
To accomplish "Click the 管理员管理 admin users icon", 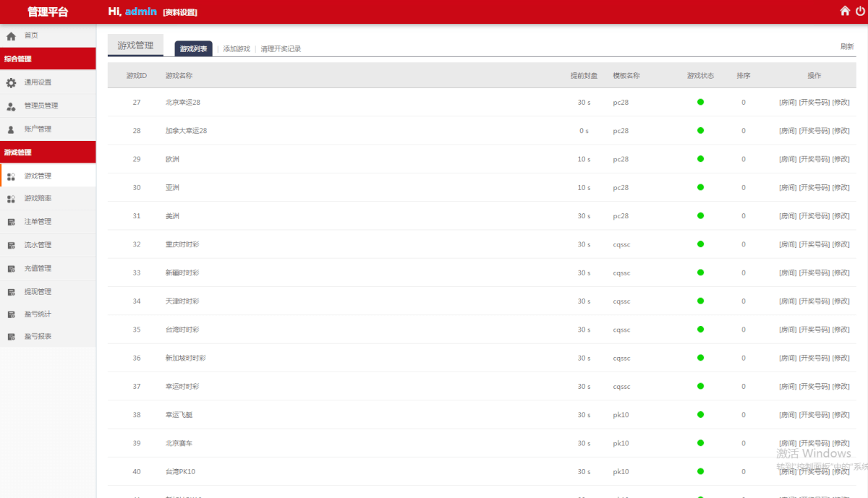I will pyautogui.click(x=11, y=106).
